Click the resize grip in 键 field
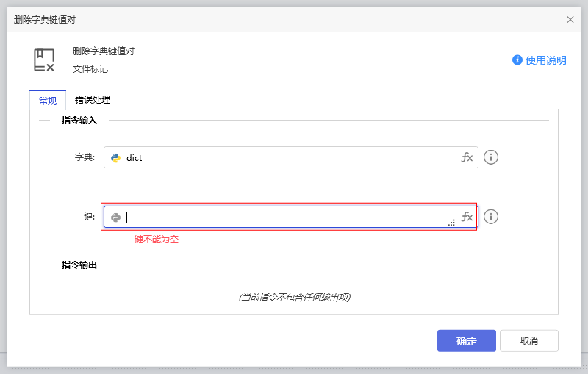 pos(451,222)
